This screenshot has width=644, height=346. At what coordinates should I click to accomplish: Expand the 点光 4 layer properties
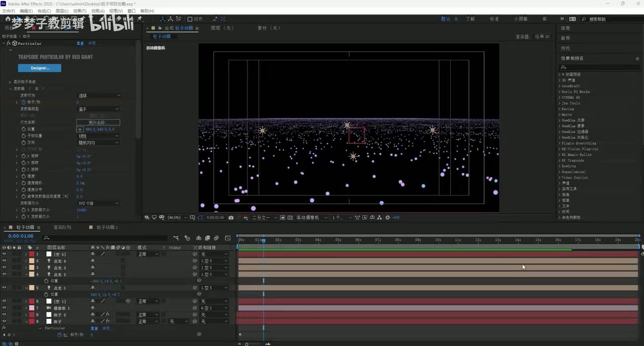(26, 261)
